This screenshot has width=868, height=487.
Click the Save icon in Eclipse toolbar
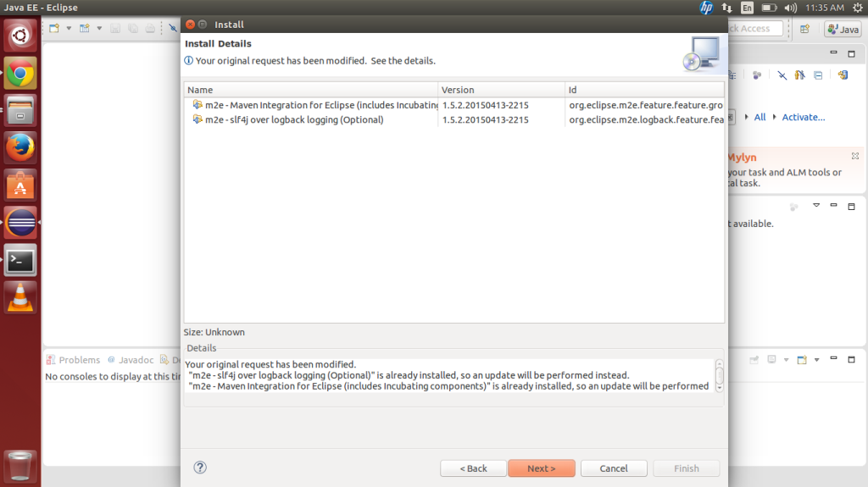(115, 28)
